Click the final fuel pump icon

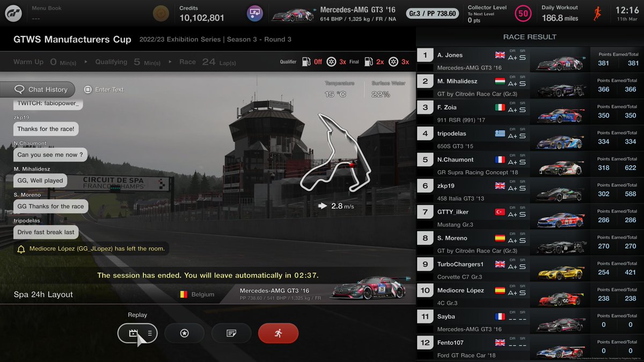coord(368,62)
